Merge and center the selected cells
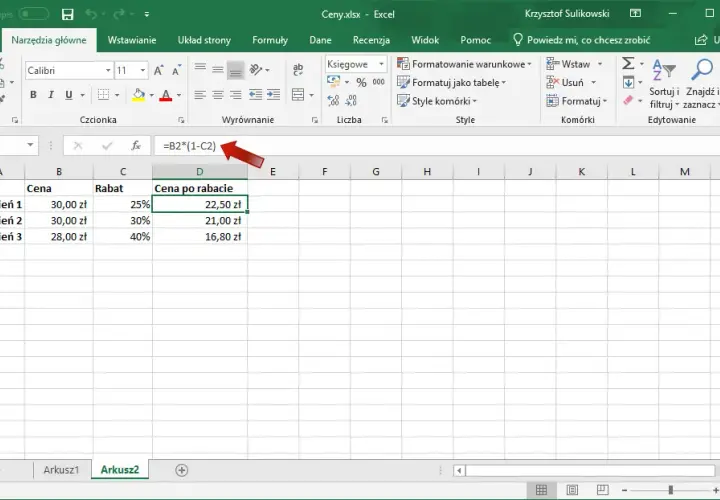Screen dimensions: 720x500 click(x=298, y=95)
